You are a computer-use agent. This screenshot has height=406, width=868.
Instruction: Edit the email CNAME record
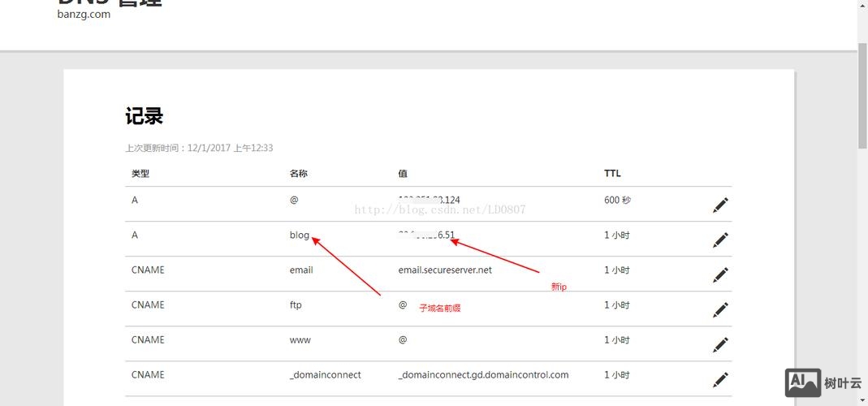720,275
